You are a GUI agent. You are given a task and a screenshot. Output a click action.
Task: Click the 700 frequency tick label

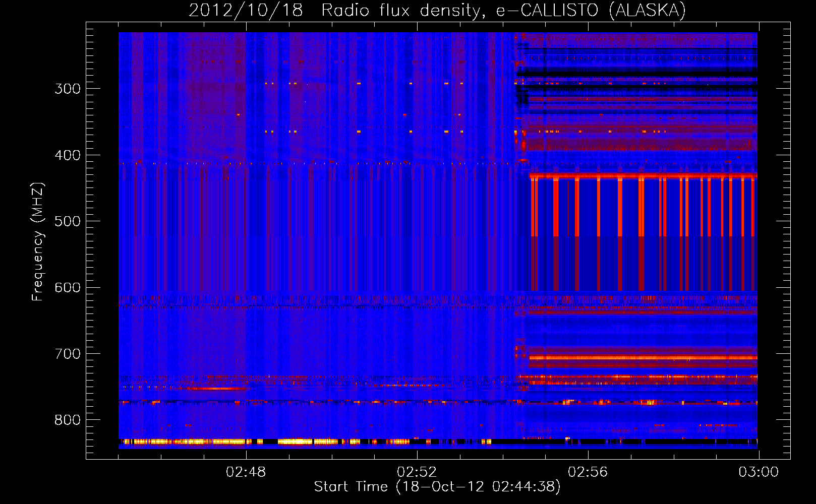pos(68,354)
